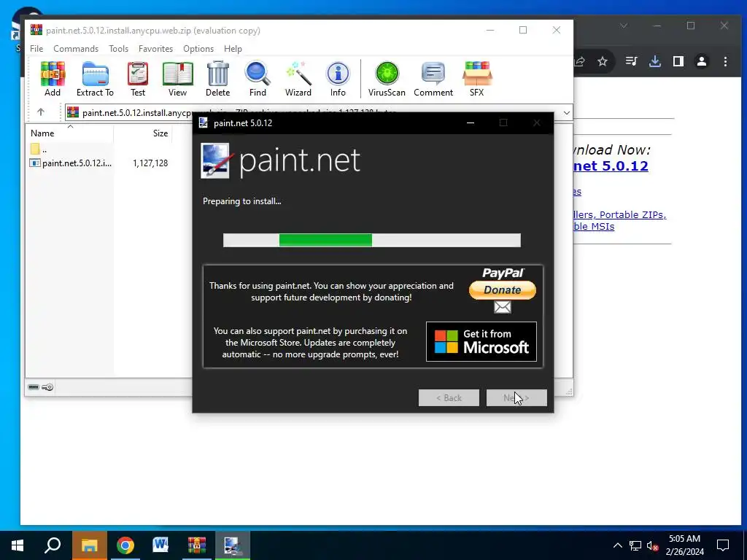Go up one folder level arrow

click(41, 112)
